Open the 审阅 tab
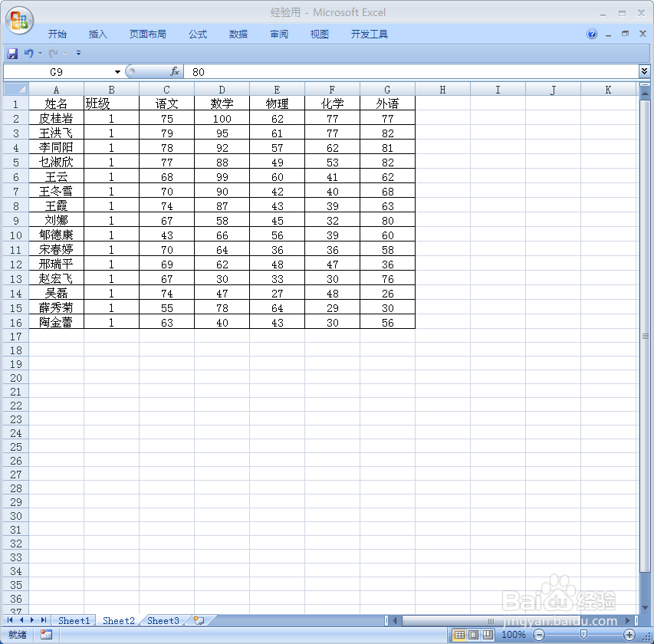654x644 pixels. (x=279, y=34)
